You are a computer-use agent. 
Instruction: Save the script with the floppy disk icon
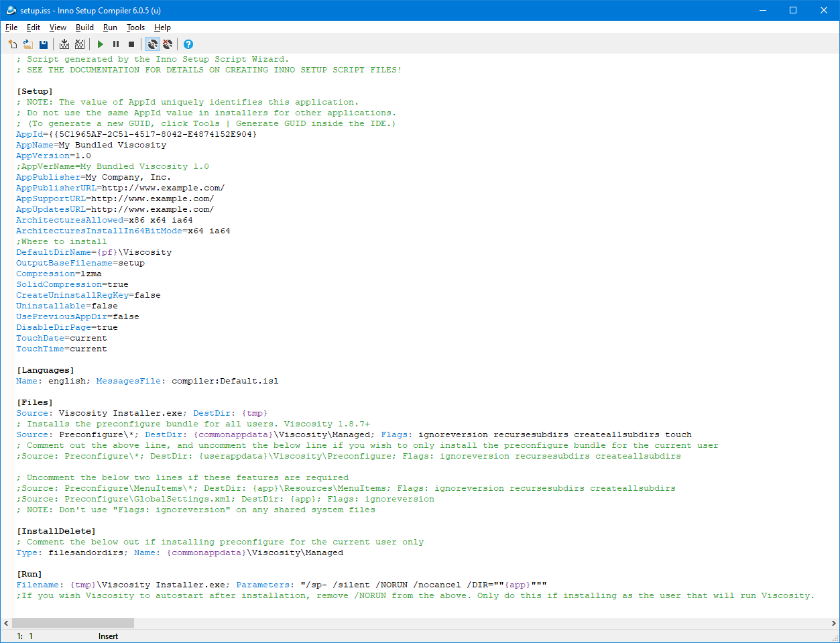click(x=44, y=44)
